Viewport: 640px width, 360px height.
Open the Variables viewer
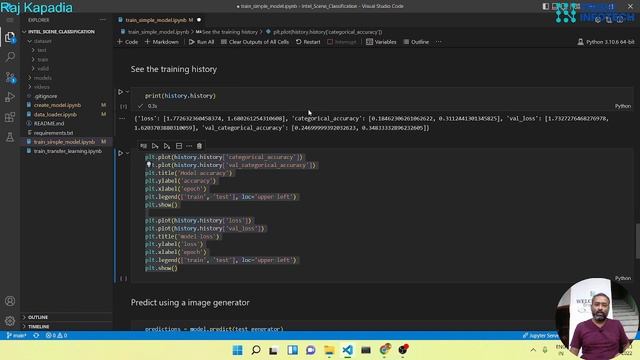point(381,42)
